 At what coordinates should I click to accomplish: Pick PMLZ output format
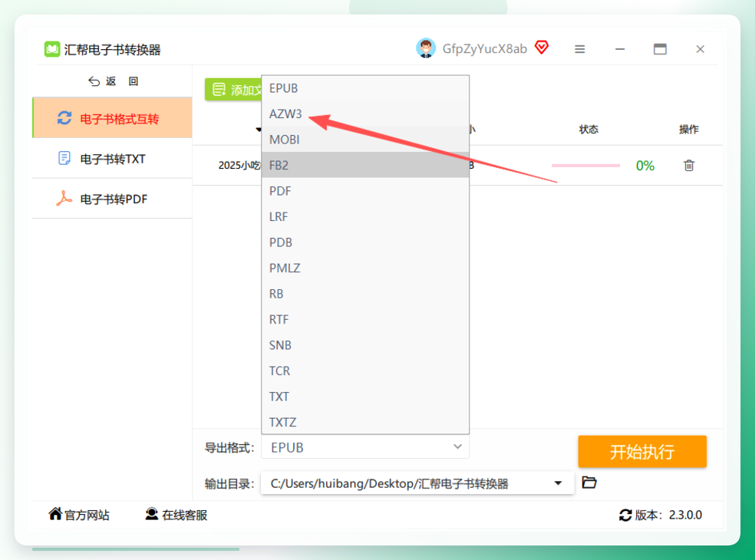(x=365, y=268)
